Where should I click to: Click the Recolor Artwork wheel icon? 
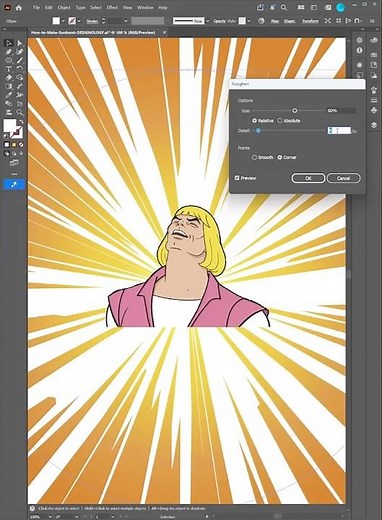(261, 21)
